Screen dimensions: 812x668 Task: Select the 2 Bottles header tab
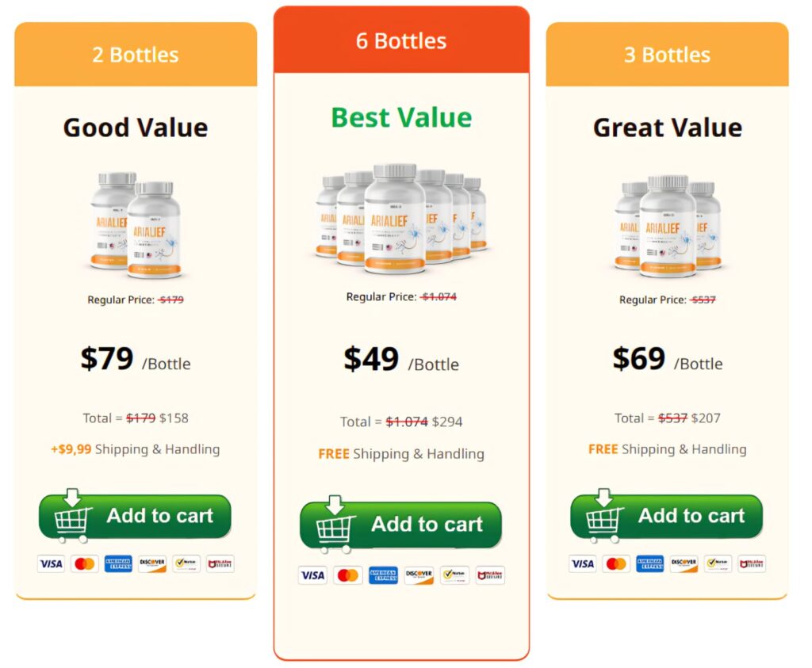[136, 55]
